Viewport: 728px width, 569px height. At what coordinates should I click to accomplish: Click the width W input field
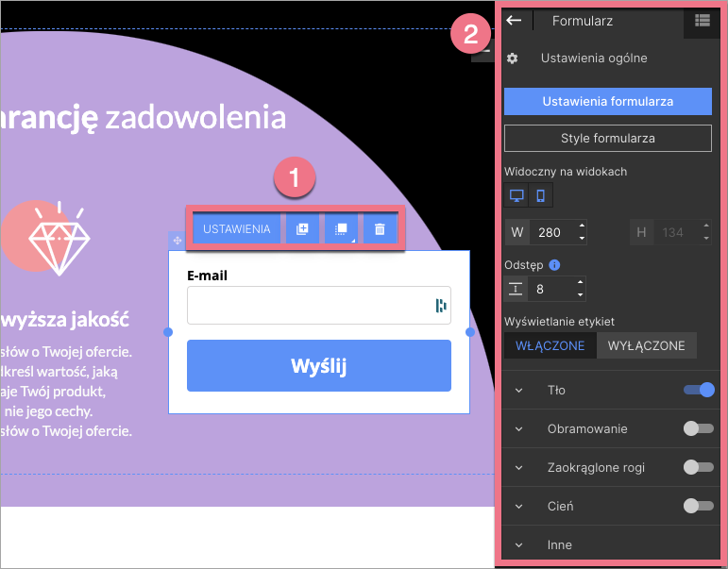click(x=552, y=231)
